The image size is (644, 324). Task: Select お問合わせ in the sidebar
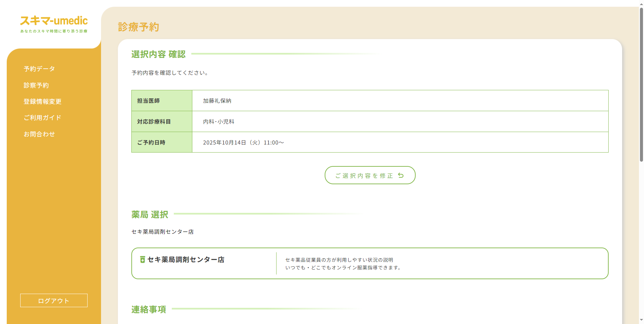pyautogui.click(x=39, y=134)
